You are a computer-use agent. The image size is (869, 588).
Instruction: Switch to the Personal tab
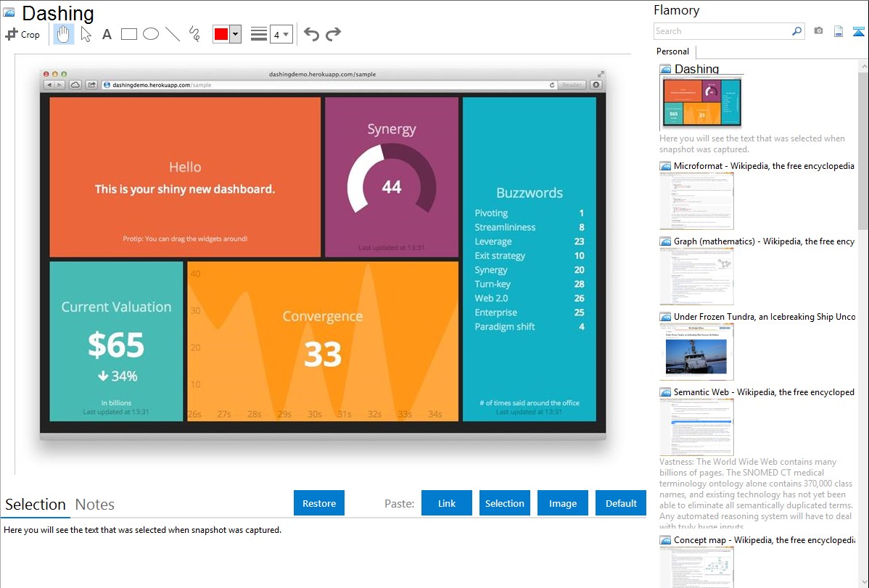673,51
